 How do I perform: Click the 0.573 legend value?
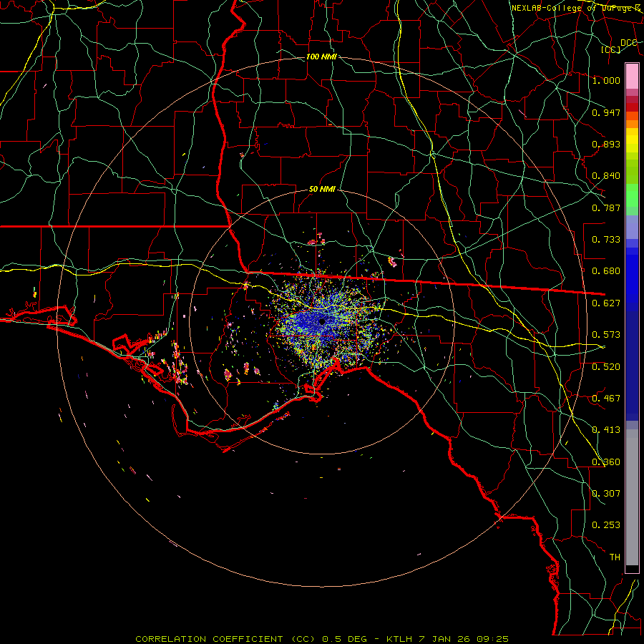606,335
